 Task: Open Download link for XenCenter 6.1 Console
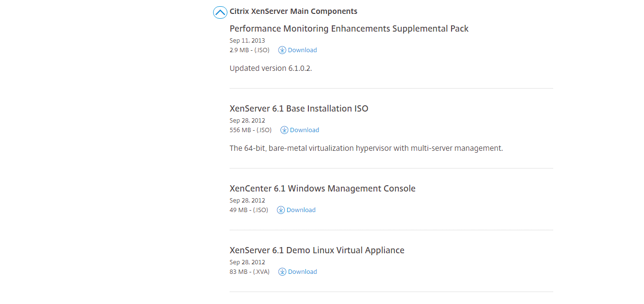[x=301, y=210]
